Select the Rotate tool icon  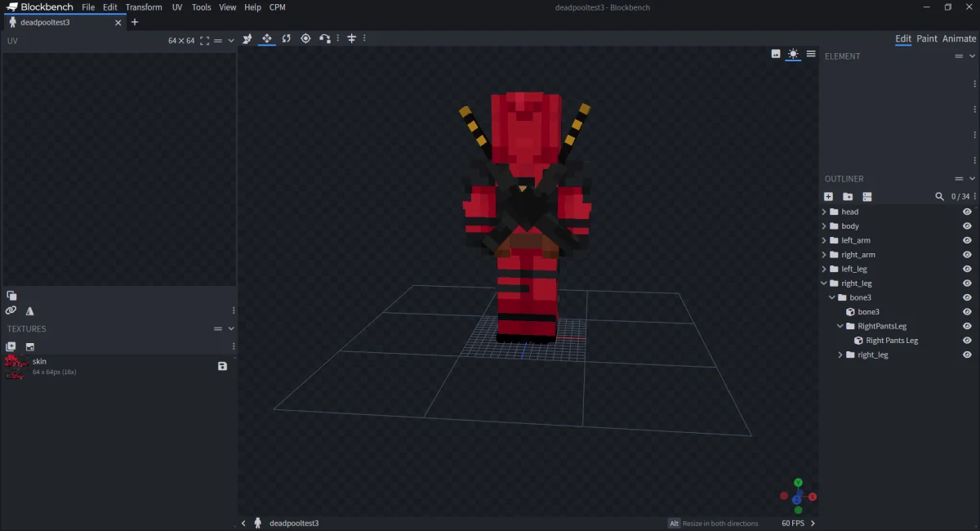tap(286, 38)
